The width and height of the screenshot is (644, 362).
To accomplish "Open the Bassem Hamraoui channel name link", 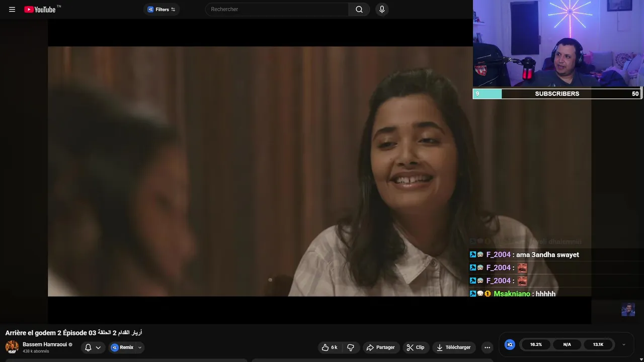I will click(x=45, y=344).
